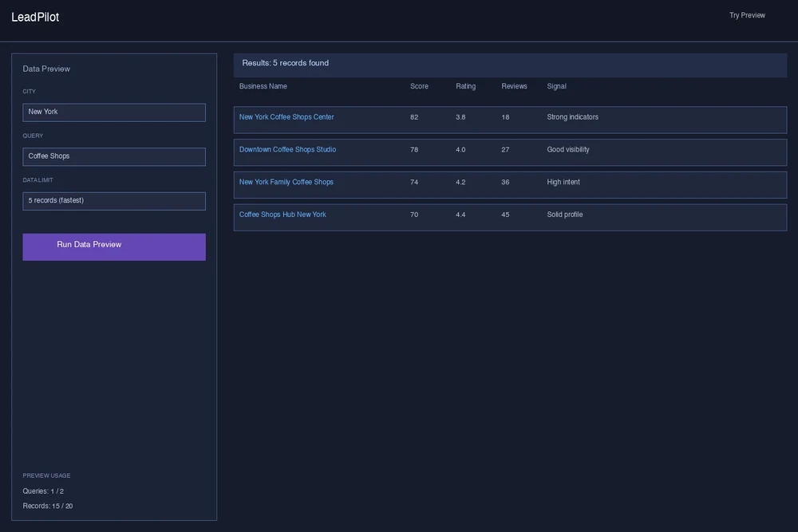Click the PREVIEW USAGE label
The width and height of the screenshot is (798, 532).
click(46, 475)
